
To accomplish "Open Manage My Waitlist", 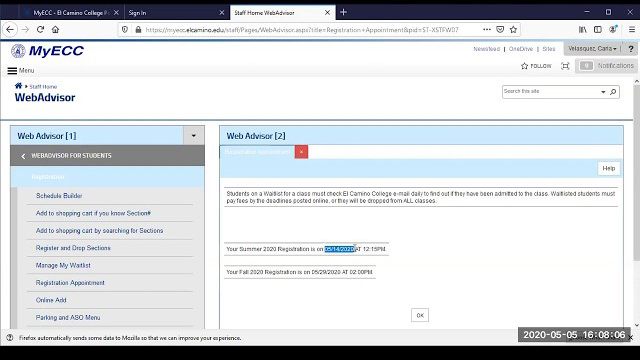I will 63,265.
